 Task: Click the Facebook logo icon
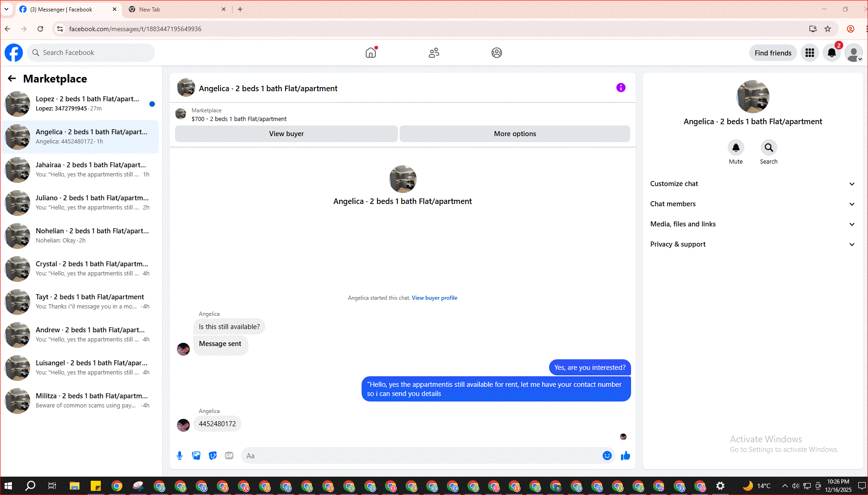coord(14,53)
